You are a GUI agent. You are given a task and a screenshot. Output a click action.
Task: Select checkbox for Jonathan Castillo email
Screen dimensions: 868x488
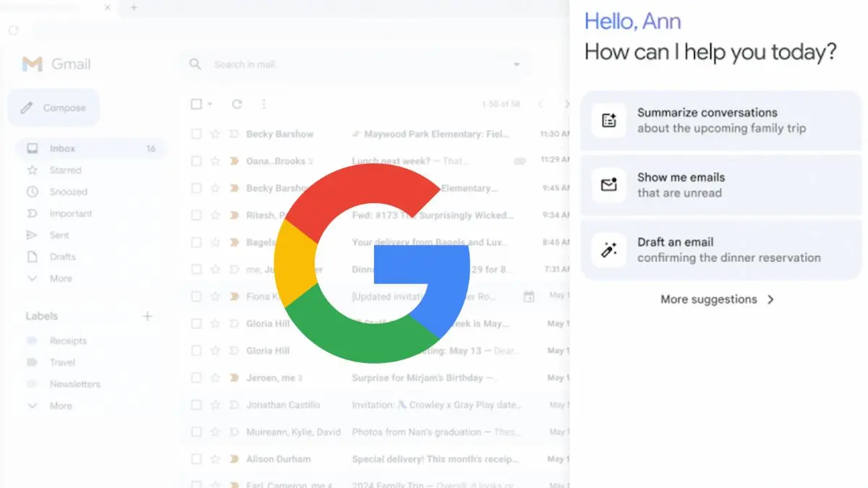196,405
